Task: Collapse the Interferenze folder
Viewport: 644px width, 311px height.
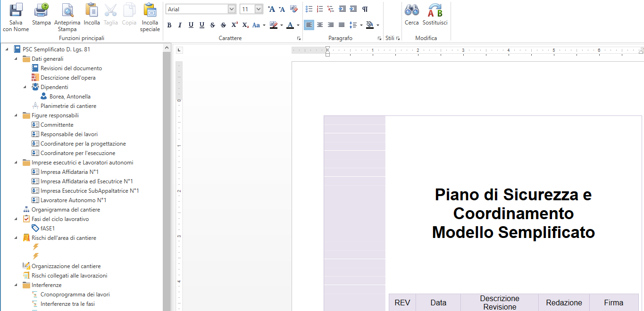Action: click(16, 285)
